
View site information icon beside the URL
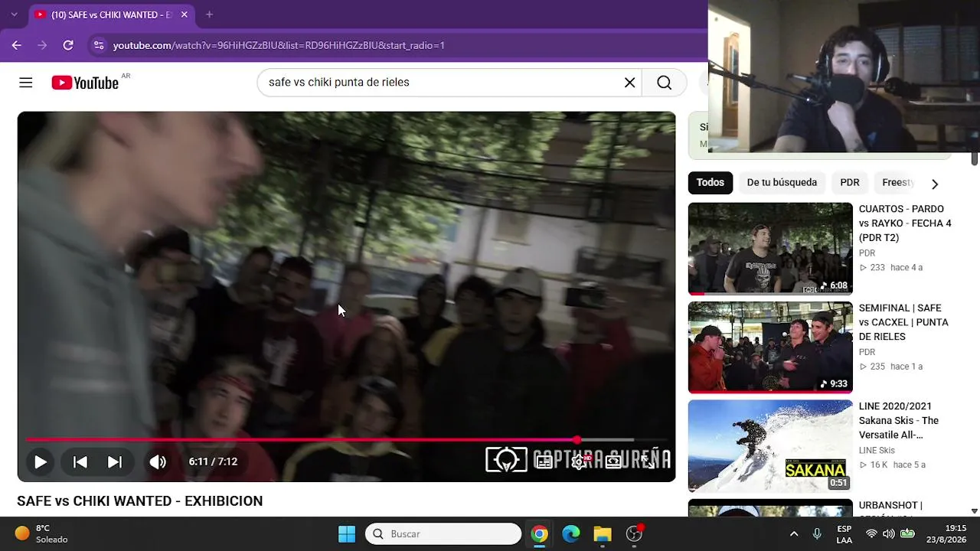[99, 45]
